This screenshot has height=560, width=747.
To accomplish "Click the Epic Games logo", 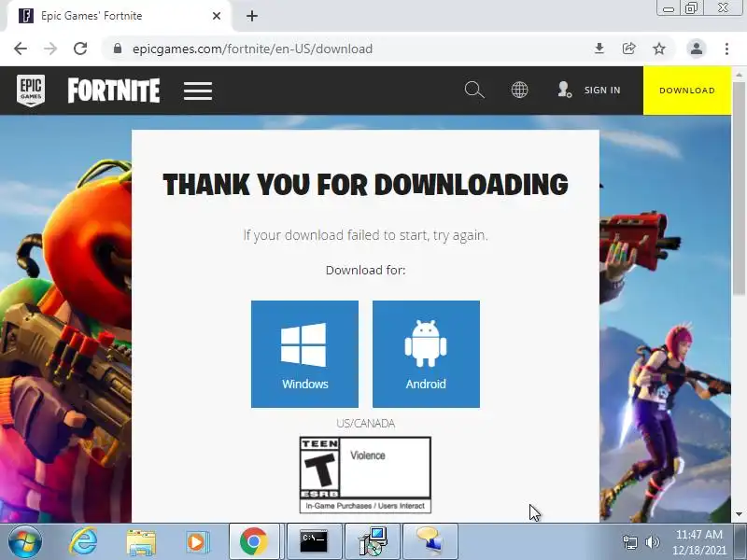I will (31, 90).
